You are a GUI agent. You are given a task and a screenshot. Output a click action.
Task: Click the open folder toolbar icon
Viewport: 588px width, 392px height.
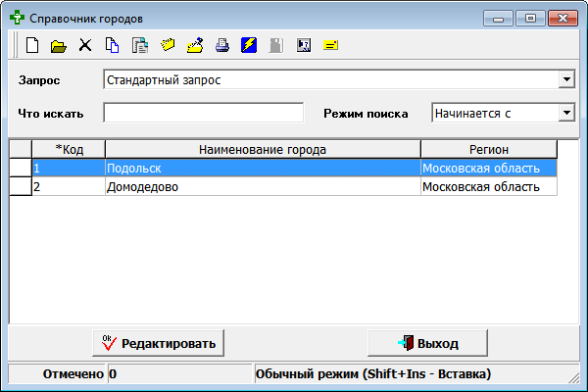(x=59, y=46)
